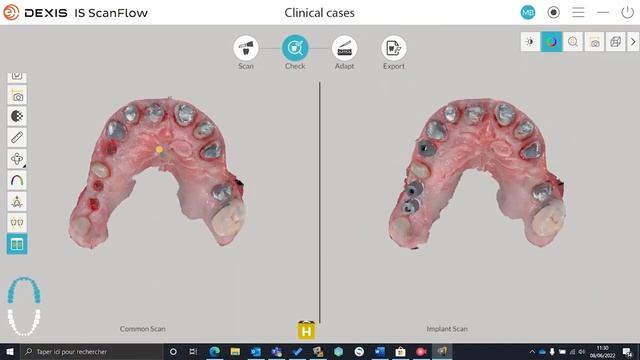
Task: Switch to the Adapt step
Action: (344, 48)
